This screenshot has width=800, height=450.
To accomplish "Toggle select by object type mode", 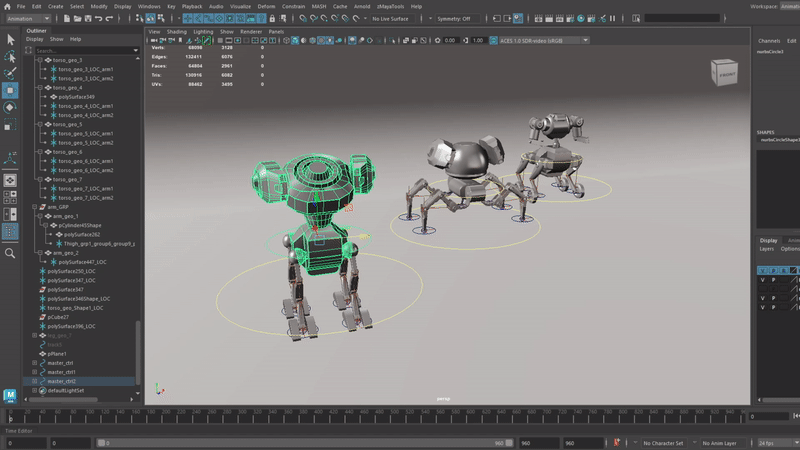I will (151, 19).
